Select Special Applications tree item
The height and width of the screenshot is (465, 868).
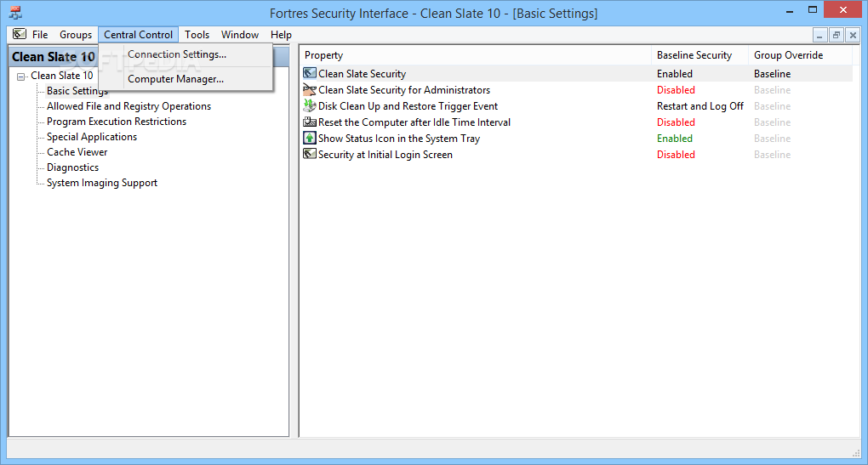coord(92,137)
